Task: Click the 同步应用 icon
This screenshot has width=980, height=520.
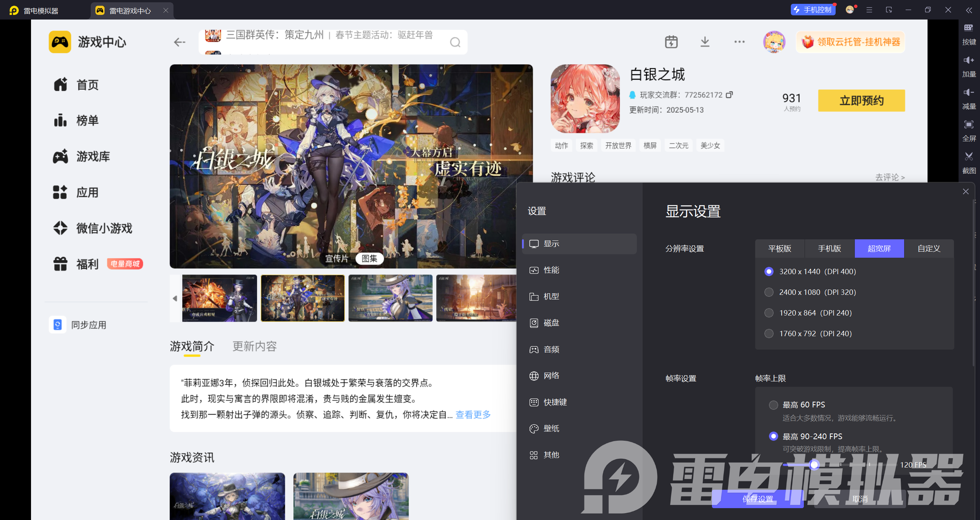Action: (57, 325)
